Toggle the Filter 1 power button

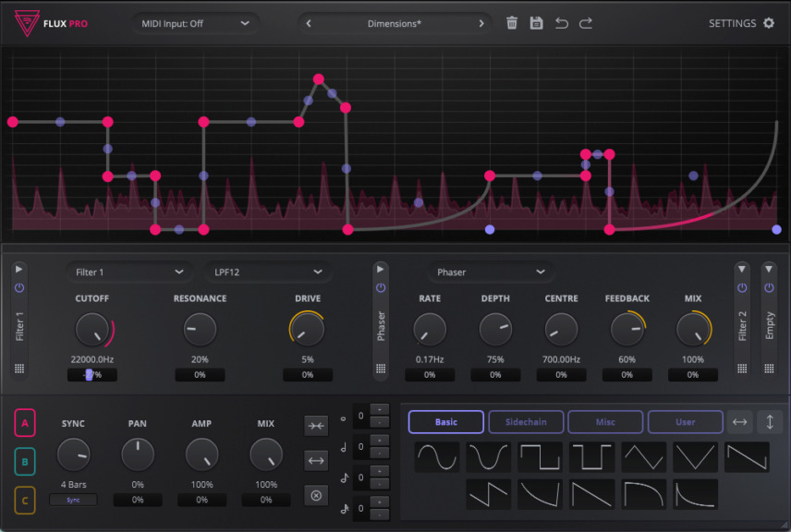pyautogui.click(x=19, y=288)
